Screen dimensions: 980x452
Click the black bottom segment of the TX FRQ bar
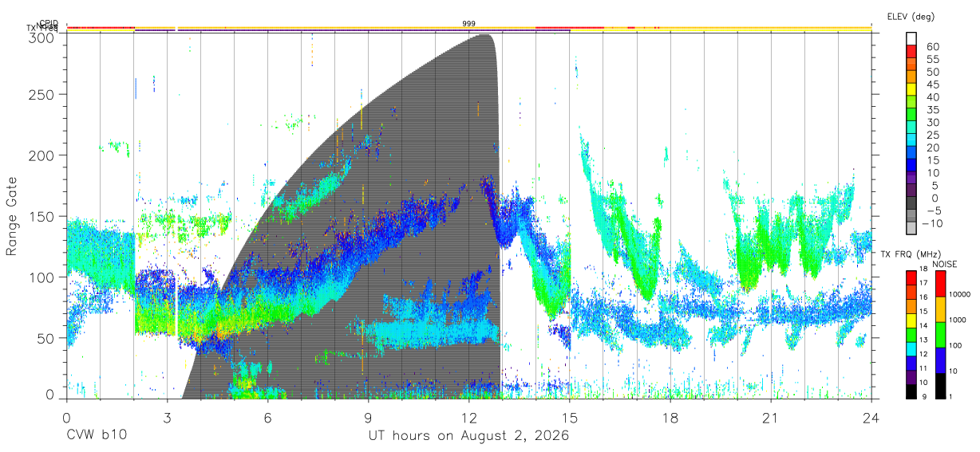click(911, 391)
